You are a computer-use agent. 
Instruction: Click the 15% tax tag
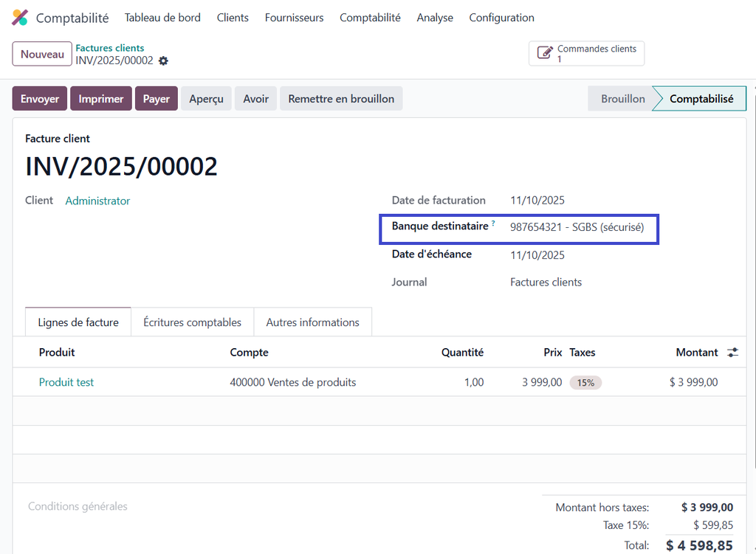click(x=585, y=383)
